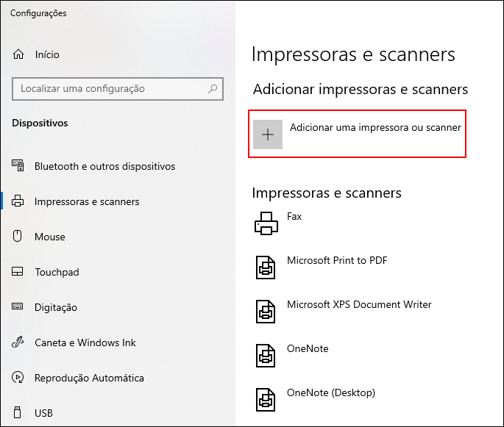Click the Início home icon
The width and height of the screenshot is (504, 427).
point(18,54)
